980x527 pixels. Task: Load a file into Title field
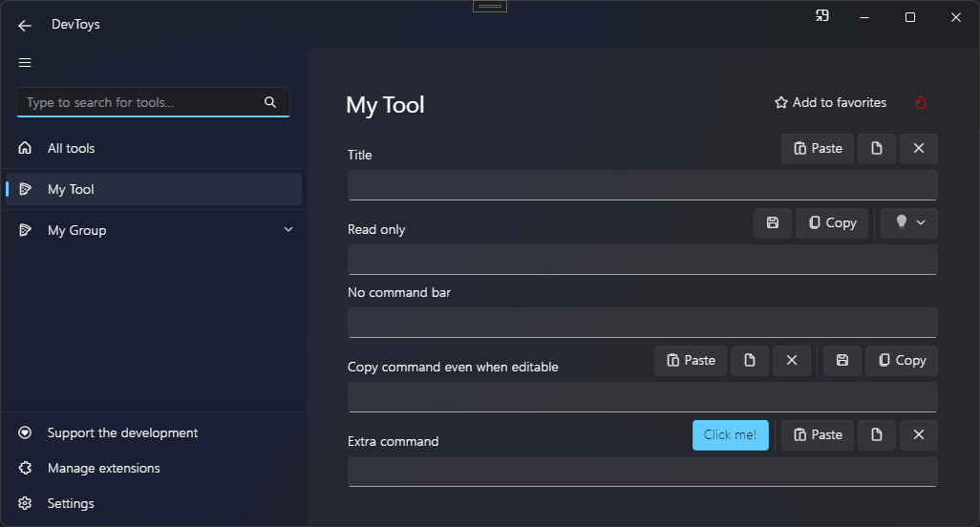coord(877,149)
